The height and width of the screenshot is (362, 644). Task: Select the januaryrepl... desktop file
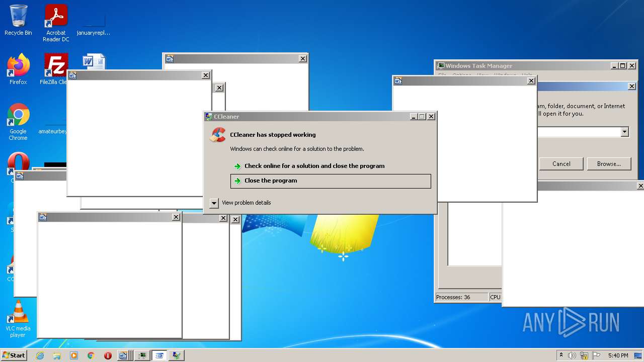point(94,23)
